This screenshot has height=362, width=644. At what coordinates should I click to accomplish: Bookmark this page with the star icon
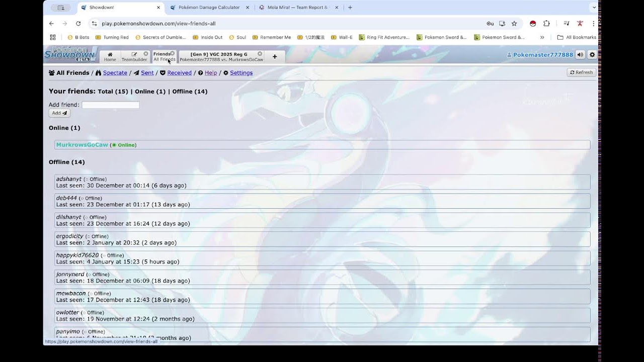pos(514,24)
